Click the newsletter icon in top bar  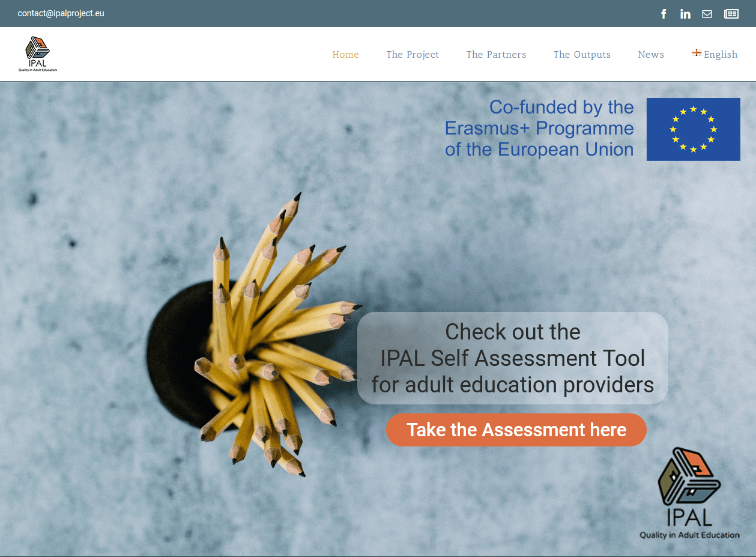click(731, 14)
